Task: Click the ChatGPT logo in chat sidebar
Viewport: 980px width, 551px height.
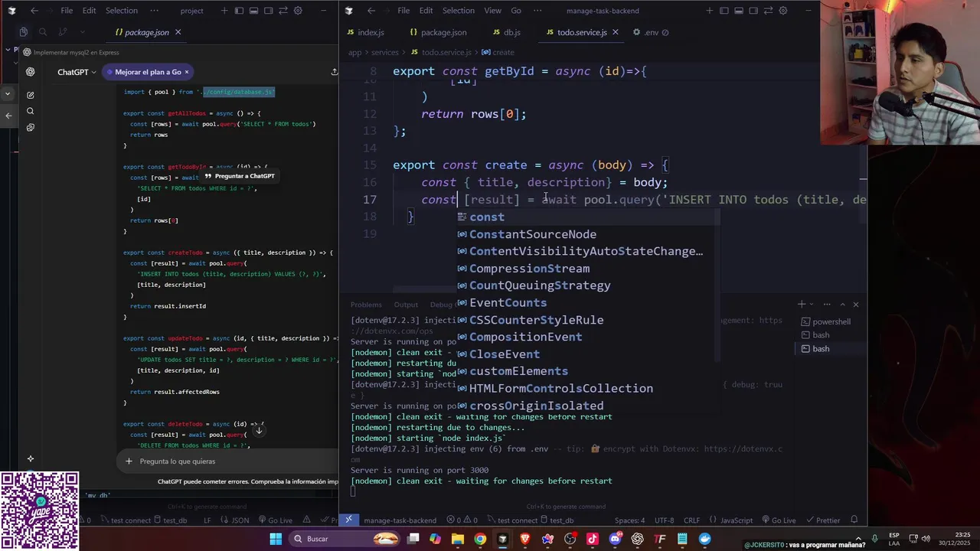Action: (30, 72)
